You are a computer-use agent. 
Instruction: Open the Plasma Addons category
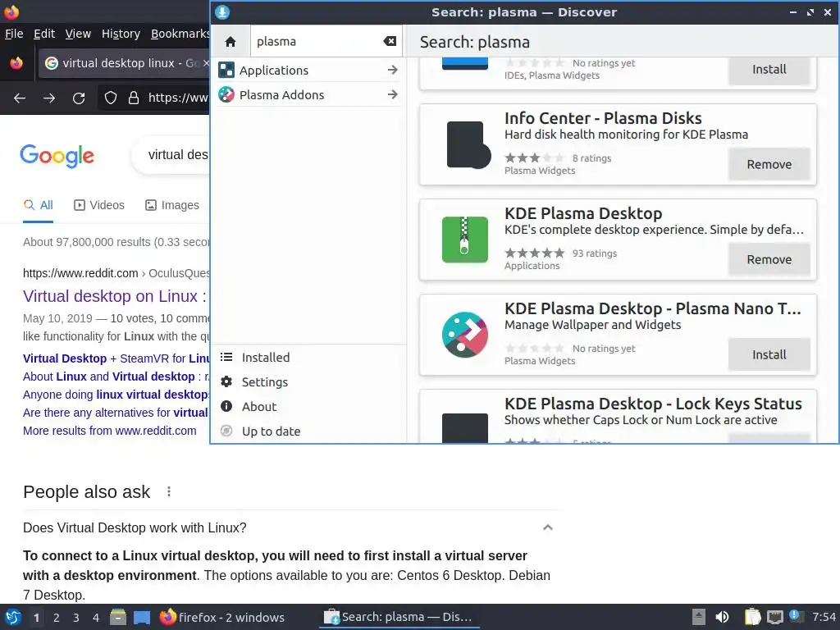(x=308, y=95)
